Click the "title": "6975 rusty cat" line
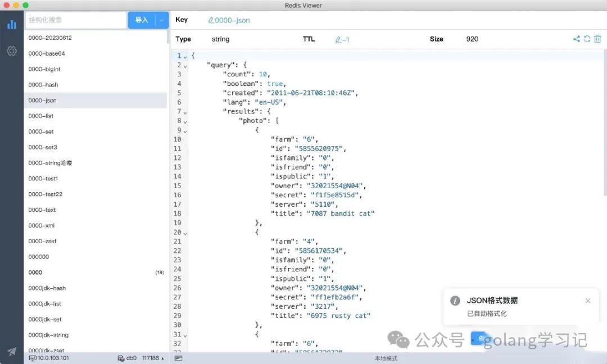 (320, 316)
